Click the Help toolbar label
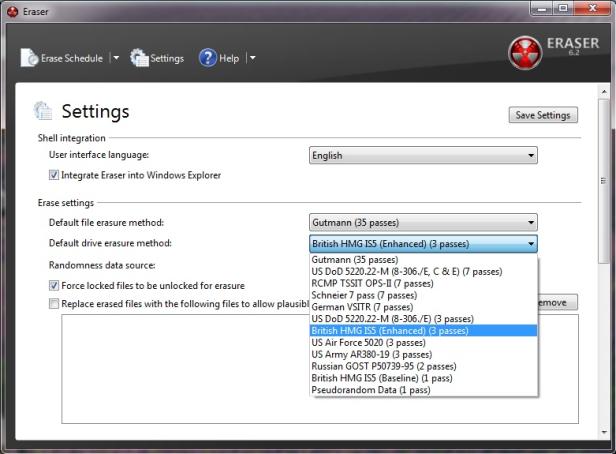 coord(229,58)
